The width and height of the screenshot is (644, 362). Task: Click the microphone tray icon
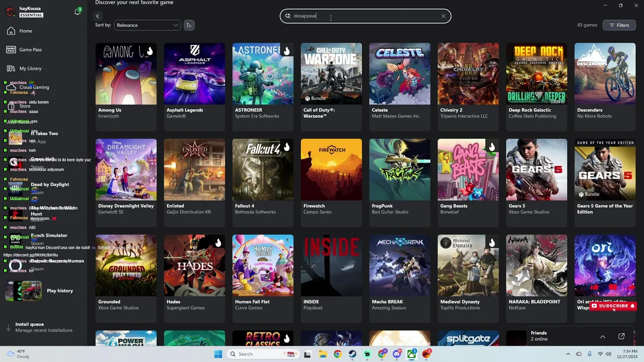[590, 354]
